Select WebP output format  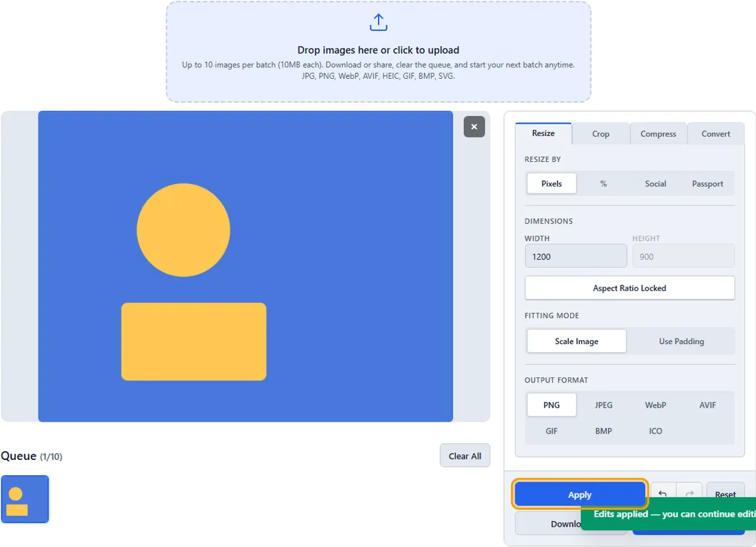[x=655, y=405]
